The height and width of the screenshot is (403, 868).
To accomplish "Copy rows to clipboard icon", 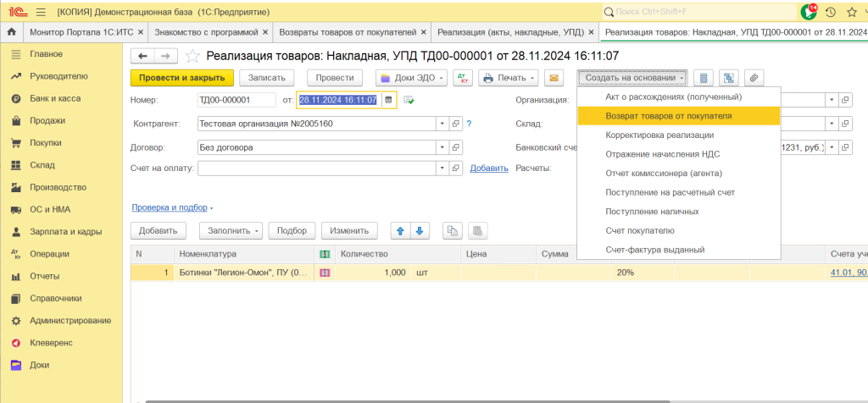I will (x=453, y=230).
